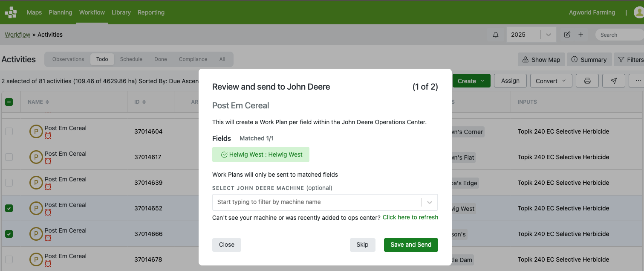Click the 'Click here to refresh' link
Viewport: 644px width, 271px height.
click(410, 217)
